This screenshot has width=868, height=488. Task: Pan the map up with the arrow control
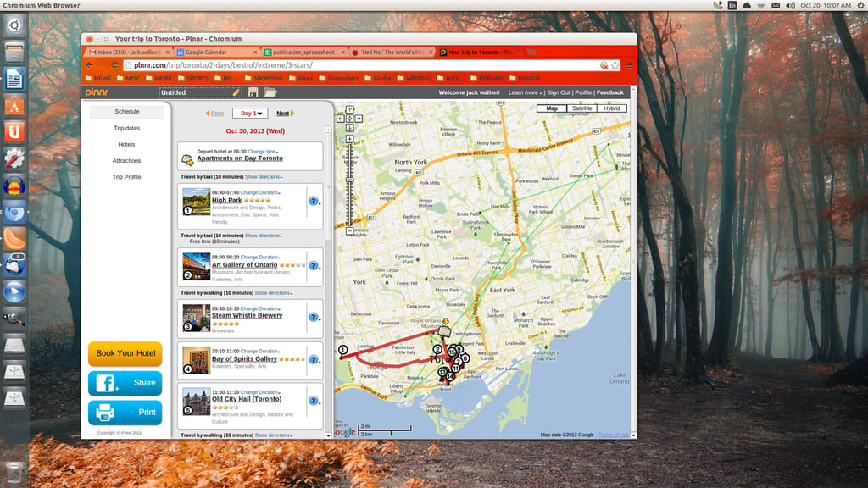tap(349, 109)
